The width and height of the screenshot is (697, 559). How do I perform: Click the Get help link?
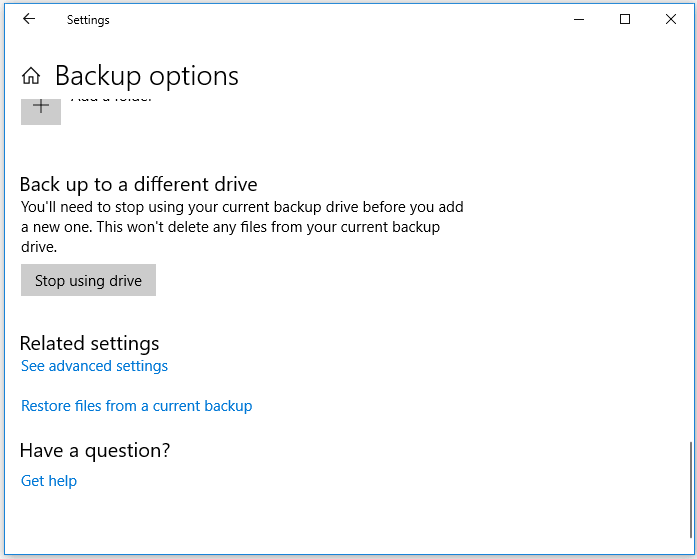(49, 481)
